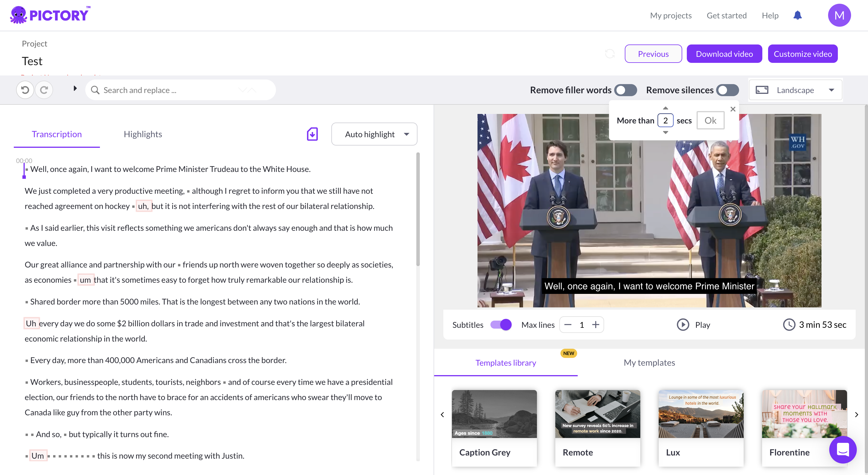Click the Customize video button

(803, 54)
